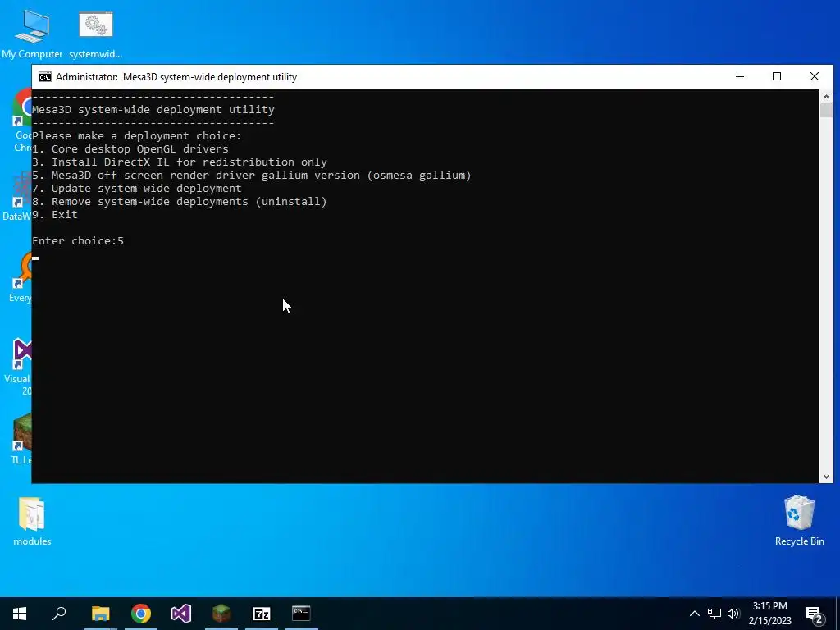Click Command Prompt taskbar icon
This screenshot has width=840, height=630.
click(302, 614)
